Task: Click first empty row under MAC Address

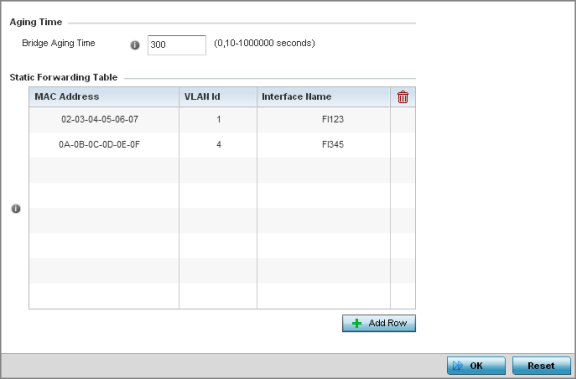Action: click(x=104, y=170)
